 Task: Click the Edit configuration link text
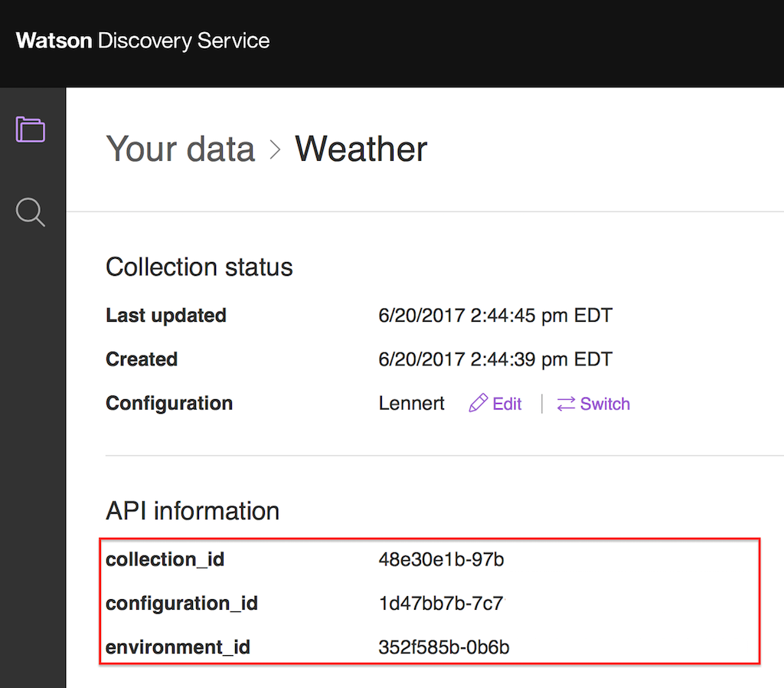click(507, 404)
